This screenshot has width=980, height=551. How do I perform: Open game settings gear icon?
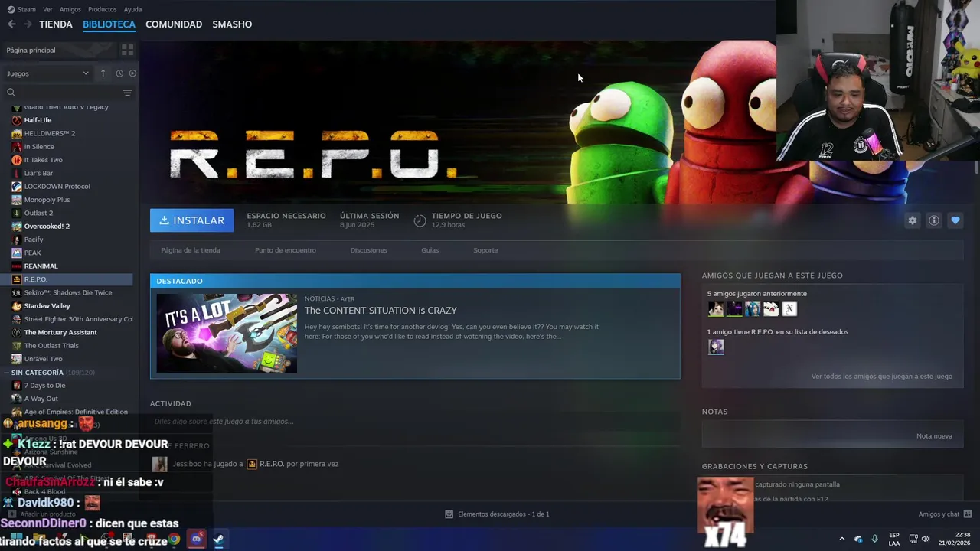(912, 220)
